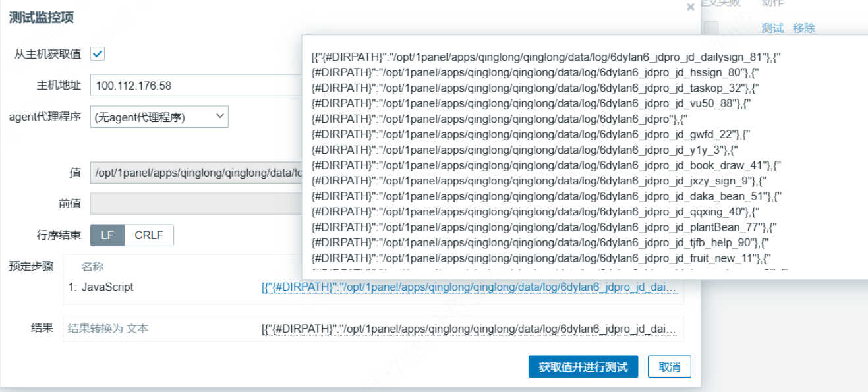The height and width of the screenshot is (392, 868).
Task: Switch line ending to CRLF
Action: tap(149, 235)
